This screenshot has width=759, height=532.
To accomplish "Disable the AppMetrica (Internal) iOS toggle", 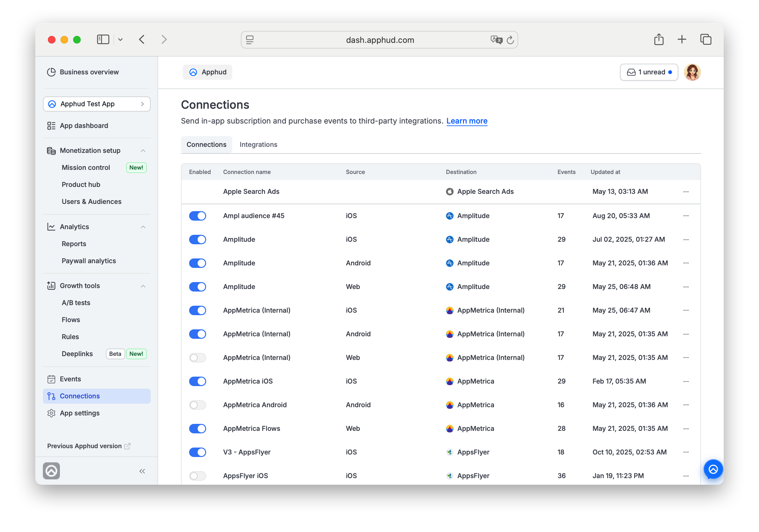I will (x=198, y=310).
